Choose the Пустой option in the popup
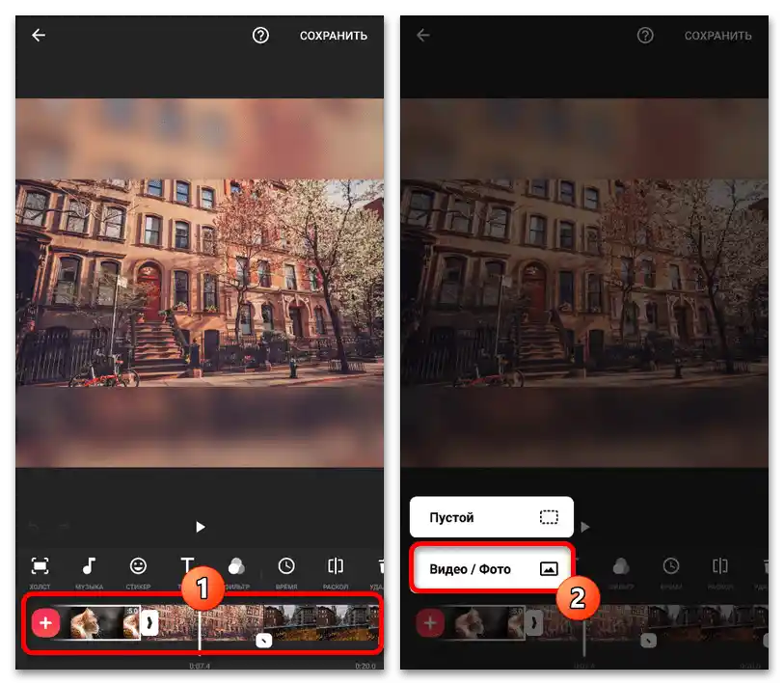 click(492, 517)
